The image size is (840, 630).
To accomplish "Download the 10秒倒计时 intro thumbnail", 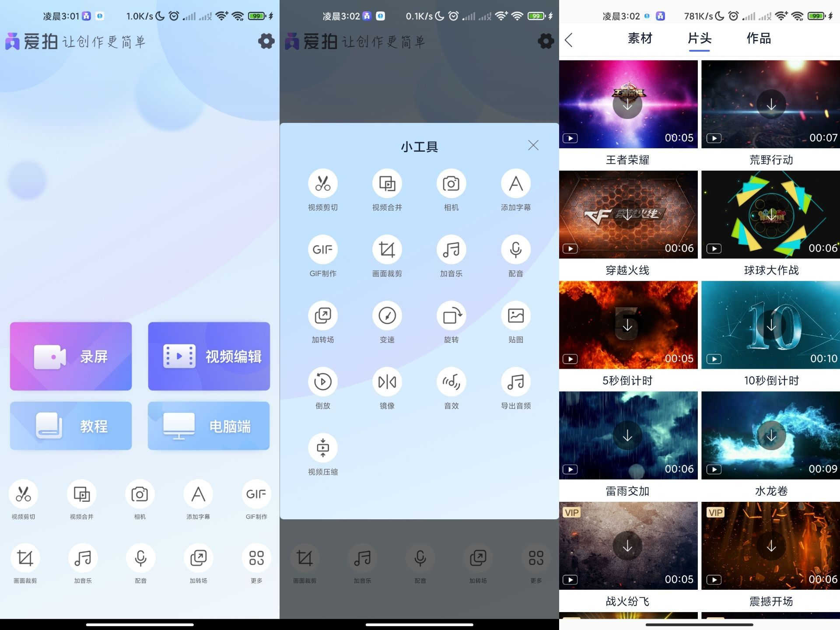I will pyautogui.click(x=771, y=325).
